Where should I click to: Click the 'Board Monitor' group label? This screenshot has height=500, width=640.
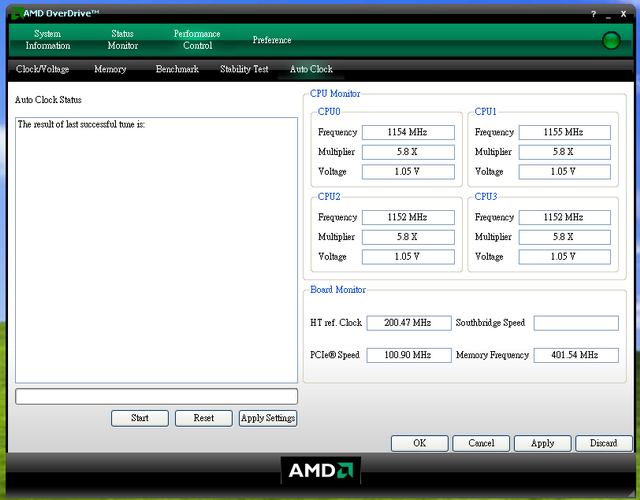(338, 290)
